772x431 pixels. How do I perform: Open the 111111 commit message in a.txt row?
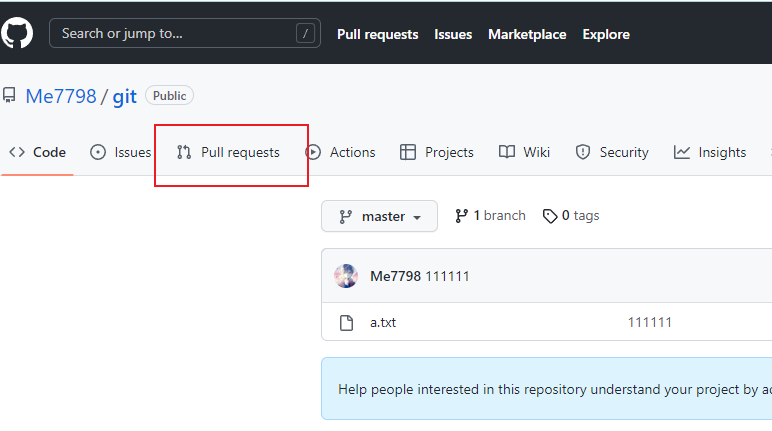pos(649,322)
